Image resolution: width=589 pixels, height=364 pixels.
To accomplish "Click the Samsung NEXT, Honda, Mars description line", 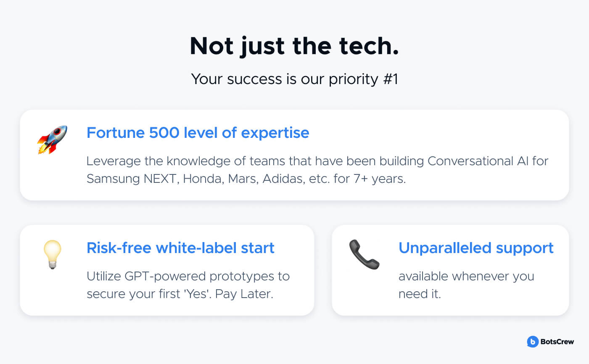I will pyautogui.click(x=246, y=179).
